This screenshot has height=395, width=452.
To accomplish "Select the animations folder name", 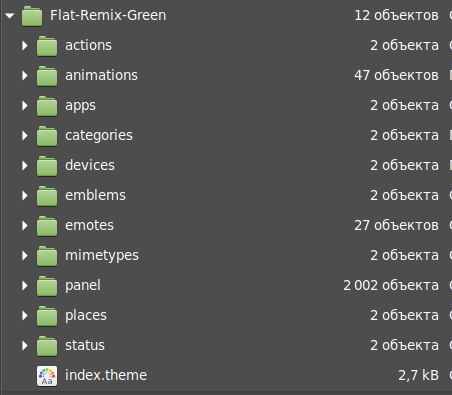I will pos(101,75).
